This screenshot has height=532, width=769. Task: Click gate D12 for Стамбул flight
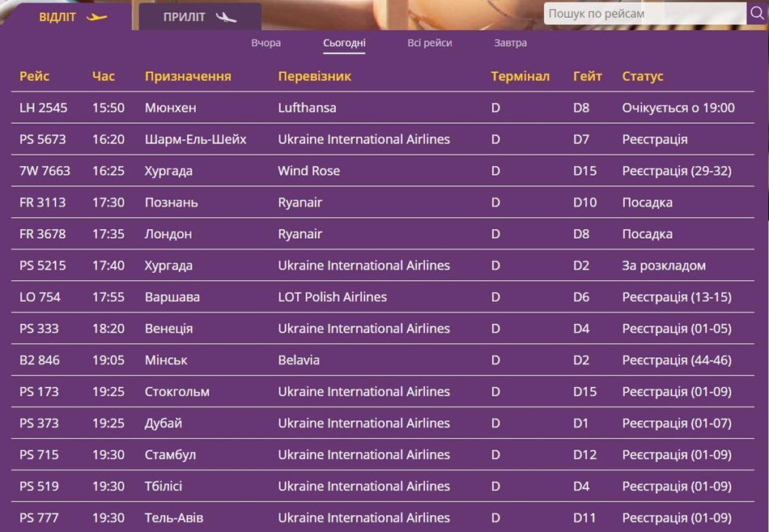coord(584,454)
